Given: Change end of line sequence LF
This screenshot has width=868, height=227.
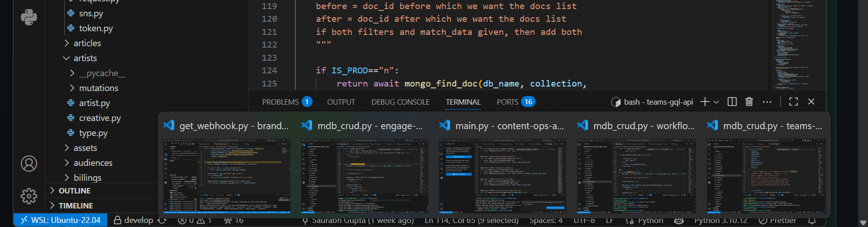Looking at the screenshot, I should 610,220.
